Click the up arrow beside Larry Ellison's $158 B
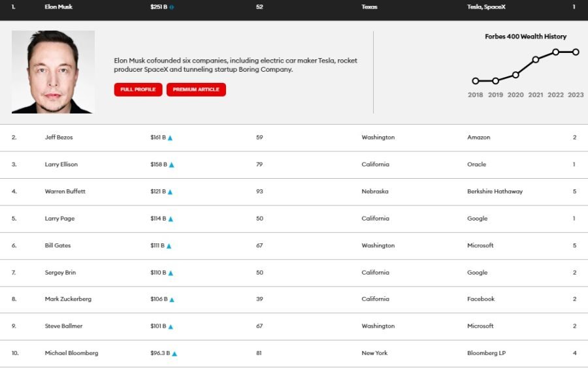 [171, 165]
